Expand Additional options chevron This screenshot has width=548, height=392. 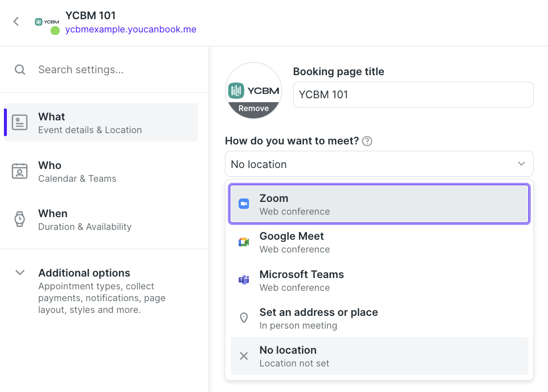[20, 273]
